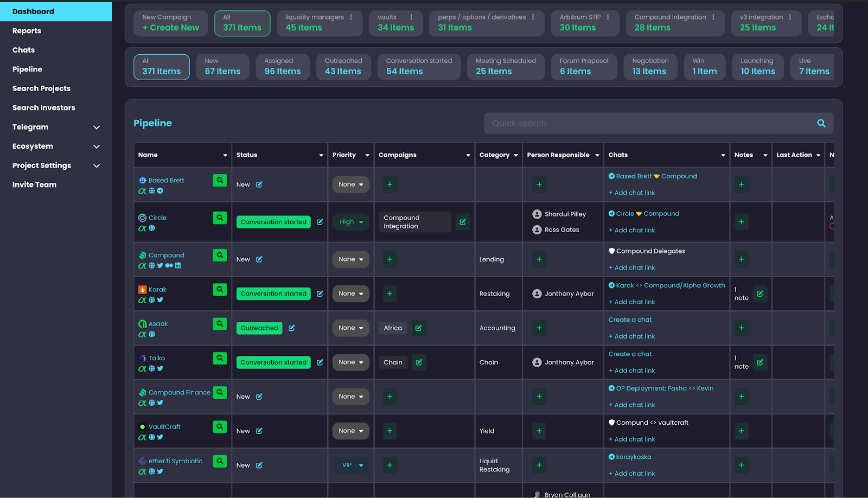The height and width of the screenshot is (498, 868).
Task: Click Shardul Pilley in Circle row
Action: (565, 214)
